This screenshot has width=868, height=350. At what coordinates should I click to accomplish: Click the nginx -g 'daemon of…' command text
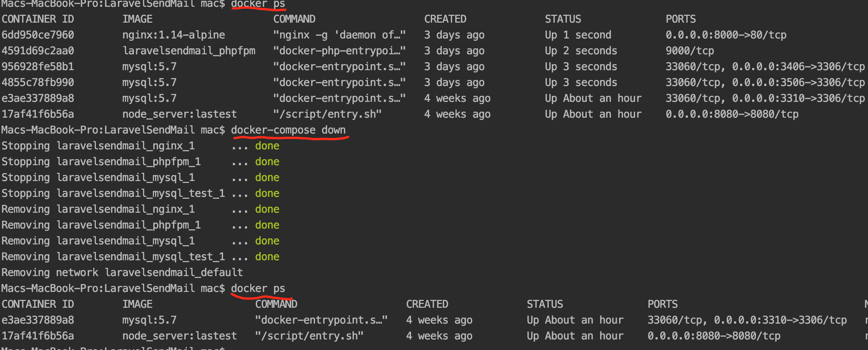pyautogui.click(x=339, y=35)
